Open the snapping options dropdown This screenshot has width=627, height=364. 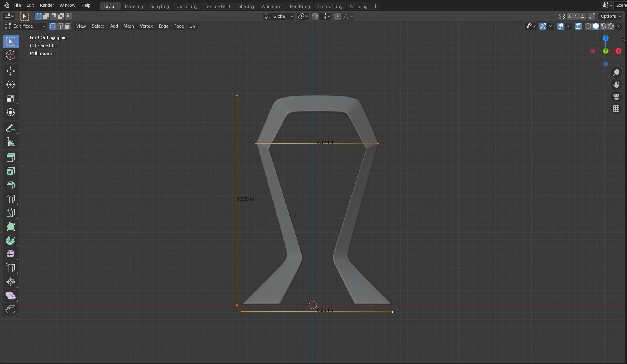click(x=326, y=16)
